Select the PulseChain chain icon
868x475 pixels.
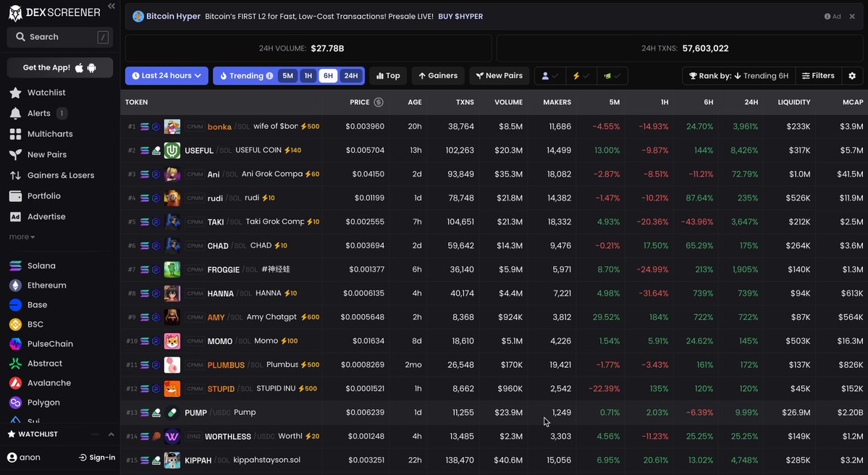coord(15,344)
